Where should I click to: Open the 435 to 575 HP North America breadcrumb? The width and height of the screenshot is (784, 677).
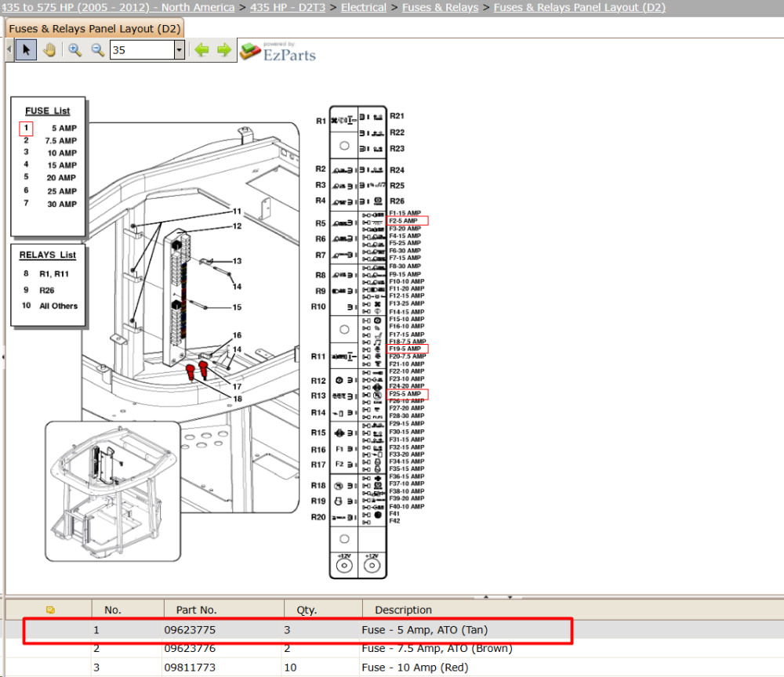point(118,8)
